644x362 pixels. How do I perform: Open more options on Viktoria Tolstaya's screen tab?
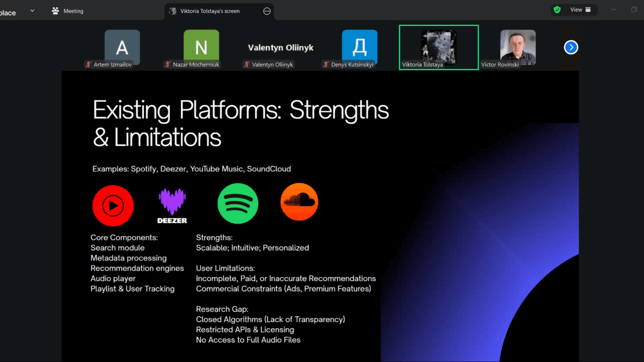click(267, 11)
